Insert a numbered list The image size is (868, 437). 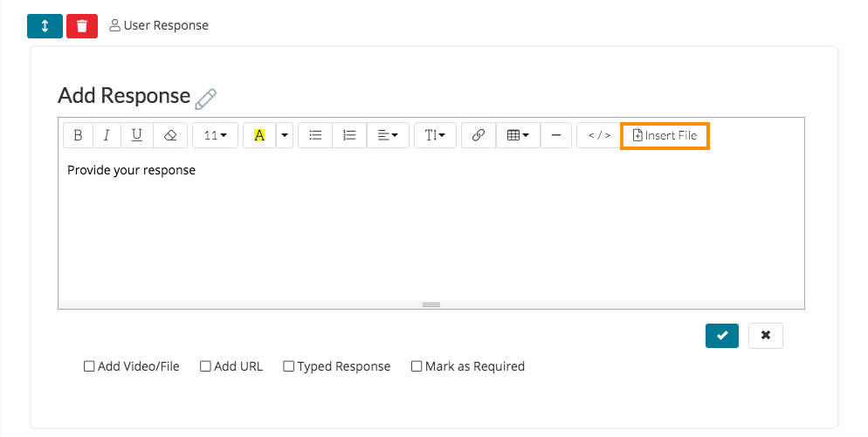click(349, 135)
